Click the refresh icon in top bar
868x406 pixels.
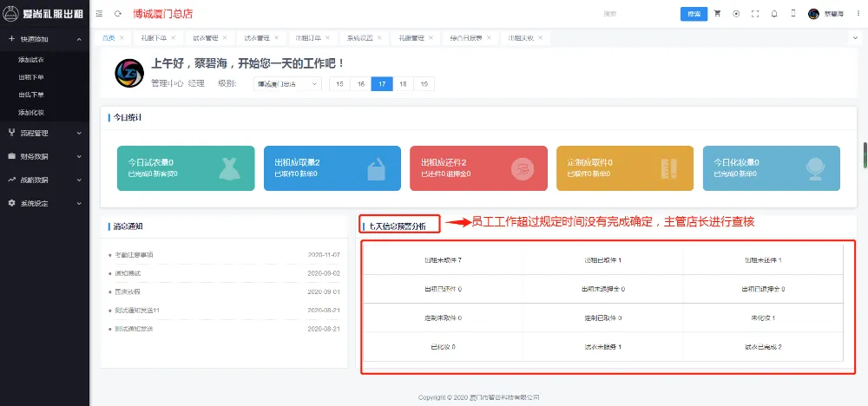116,14
